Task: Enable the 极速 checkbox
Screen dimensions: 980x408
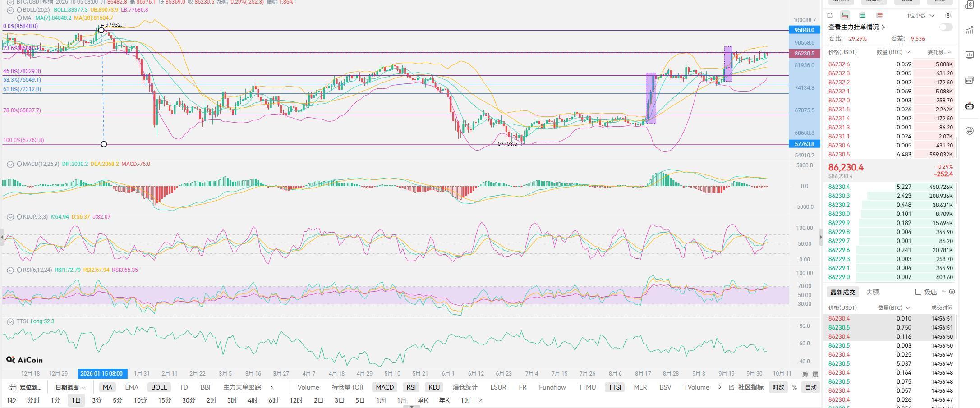Action: pyautogui.click(x=918, y=292)
